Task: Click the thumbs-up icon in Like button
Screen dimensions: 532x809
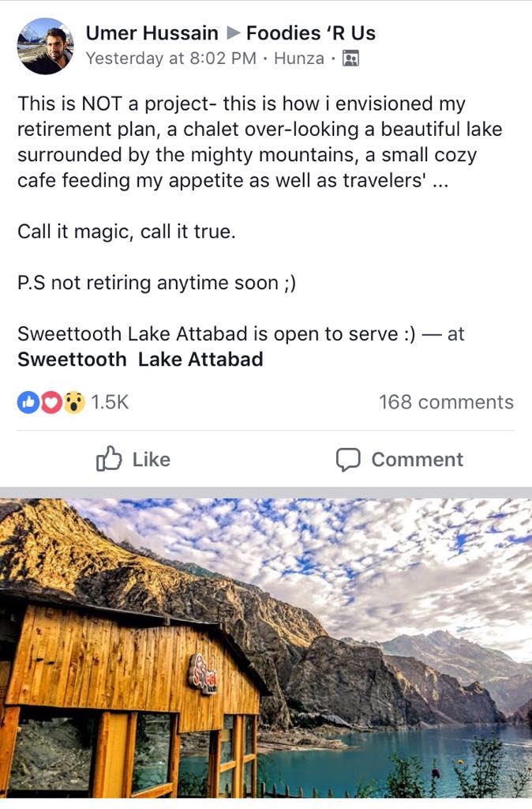Action: click(109, 459)
